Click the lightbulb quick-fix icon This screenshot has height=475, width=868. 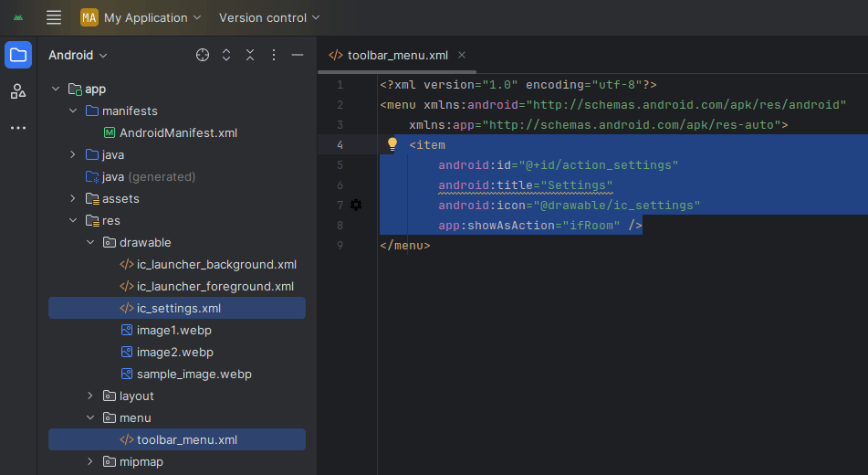pos(392,144)
